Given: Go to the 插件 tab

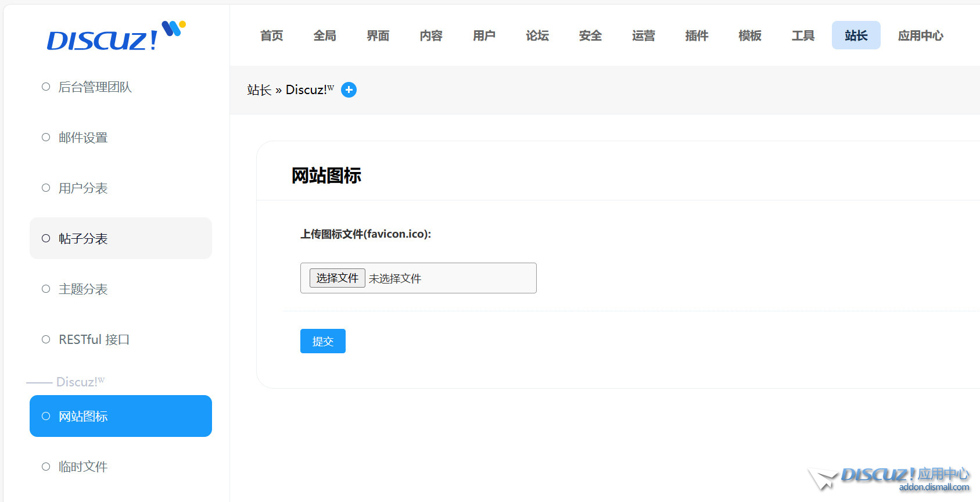Looking at the screenshot, I should click(697, 35).
